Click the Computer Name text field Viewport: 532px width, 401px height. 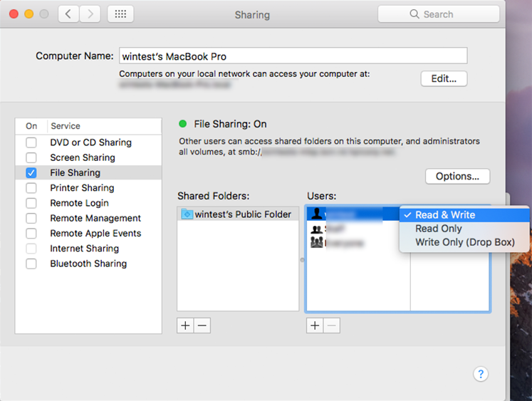point(292,56)
